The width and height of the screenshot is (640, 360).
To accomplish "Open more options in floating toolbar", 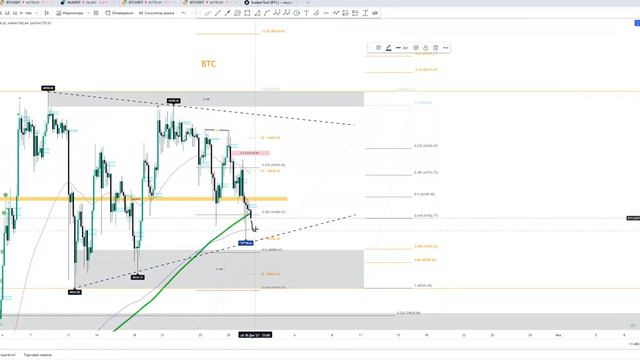I will pos(446,48).
